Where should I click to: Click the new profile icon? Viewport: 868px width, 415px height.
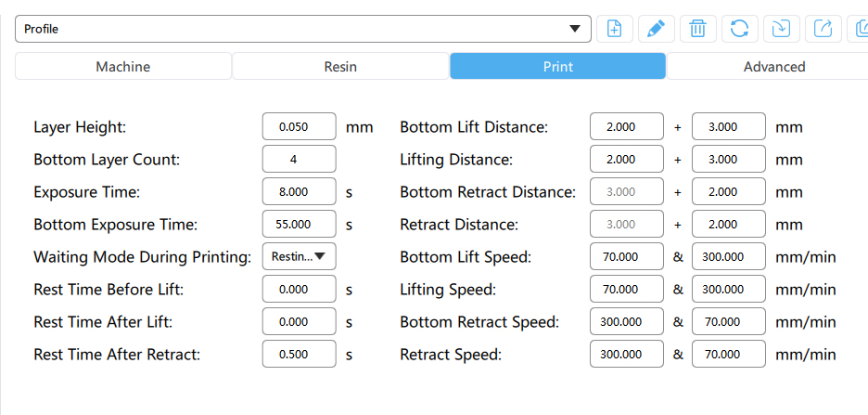[x=614, y=29]
